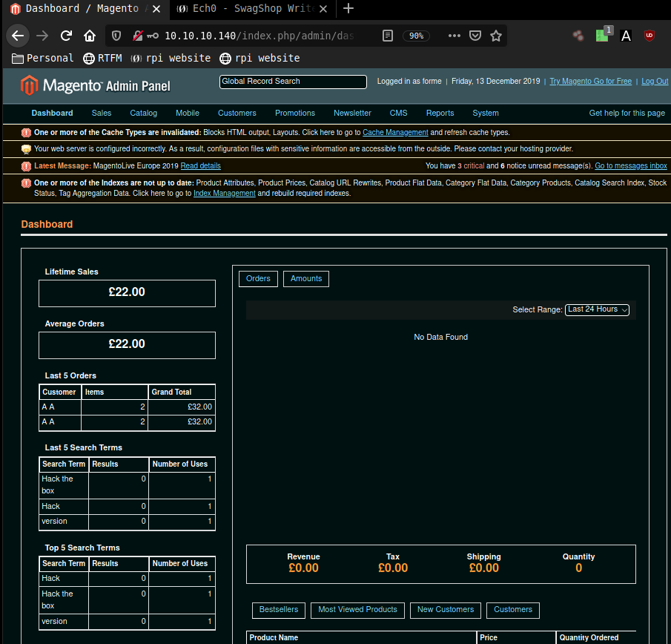Viewport: 671px width, 644px height.
Task: Open Try Magento Go for Free link
Action: pyautogui.click(x=590, y=82)
